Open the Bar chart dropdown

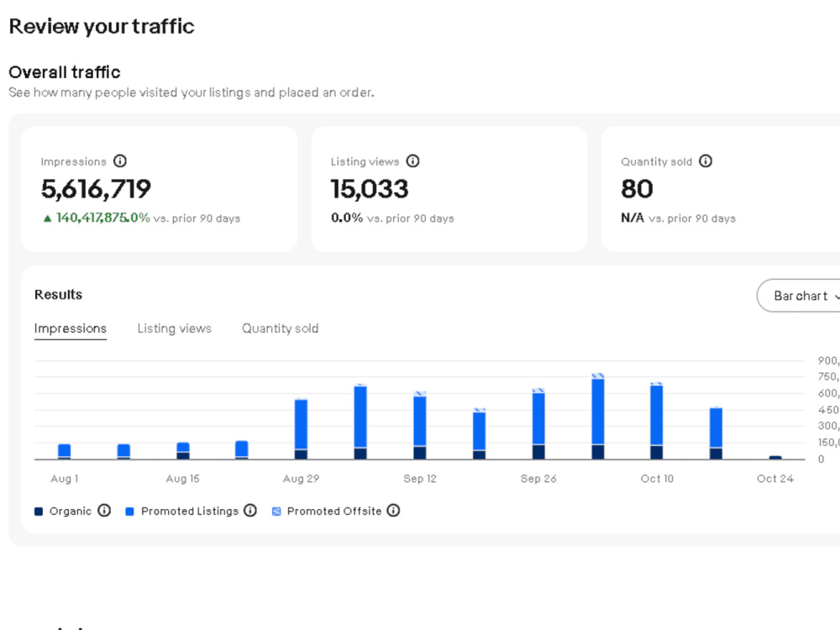pos(801,296)
